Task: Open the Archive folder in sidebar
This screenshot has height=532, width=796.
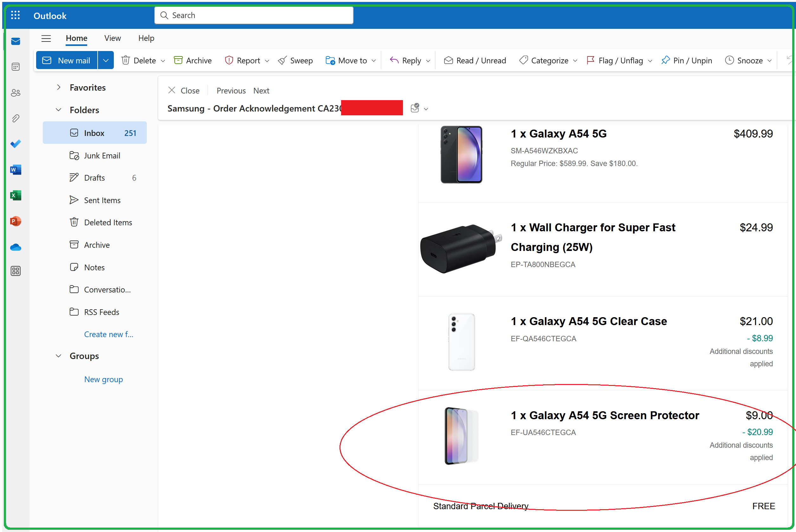Action: [95, 245]
